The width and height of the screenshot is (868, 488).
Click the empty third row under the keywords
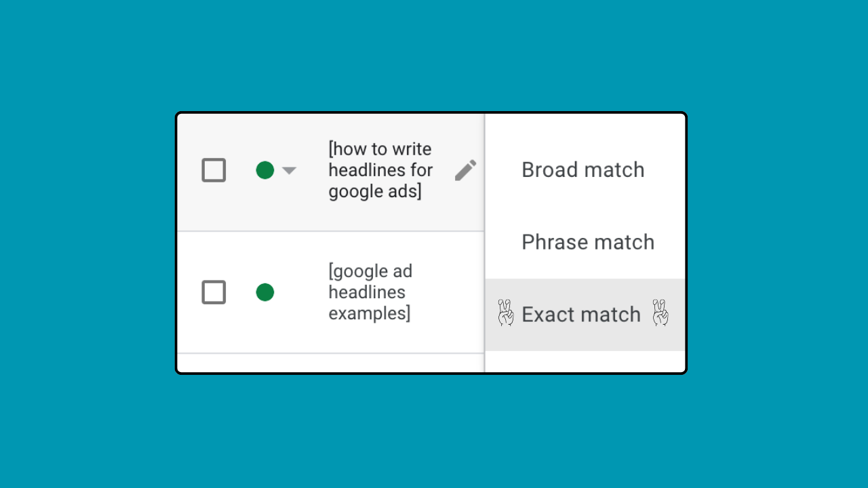(x=330, y=363)
